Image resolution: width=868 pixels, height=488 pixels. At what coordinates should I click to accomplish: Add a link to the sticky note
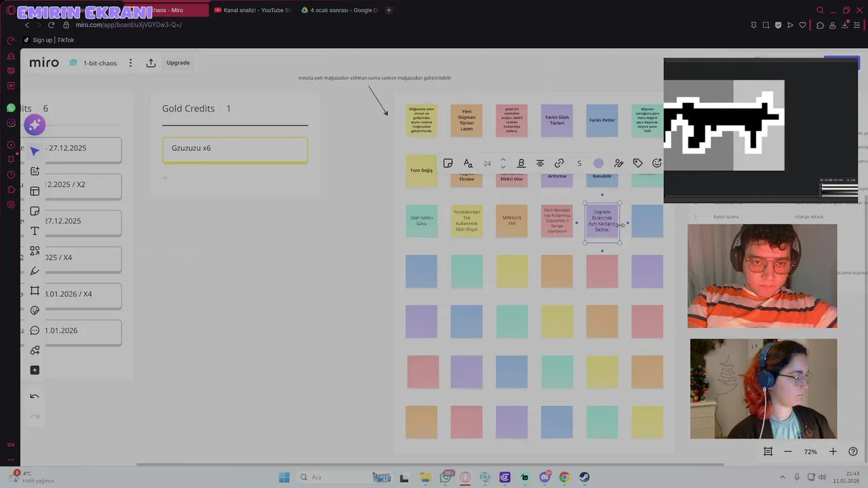(x=559, y=163)
